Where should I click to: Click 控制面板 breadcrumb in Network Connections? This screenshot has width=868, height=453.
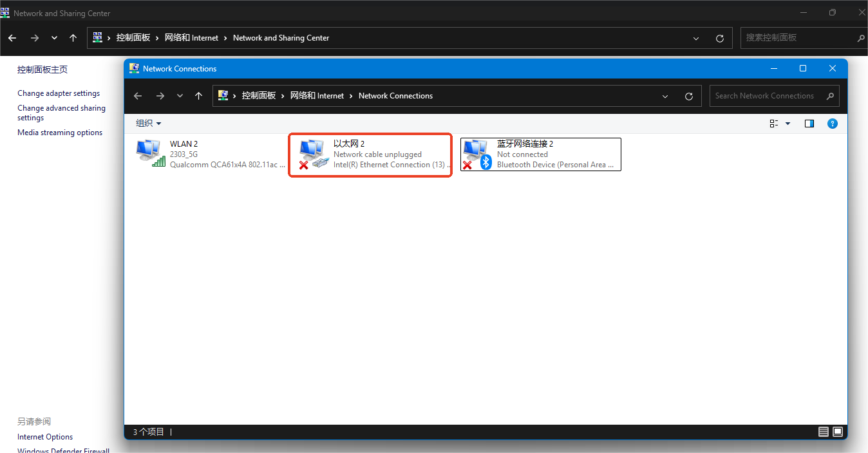click(258, 96)
